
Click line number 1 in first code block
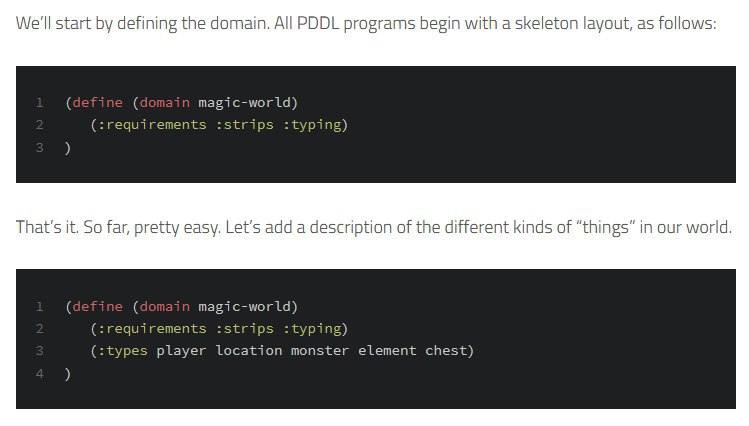pyautogui.click(x=39, y=103)
